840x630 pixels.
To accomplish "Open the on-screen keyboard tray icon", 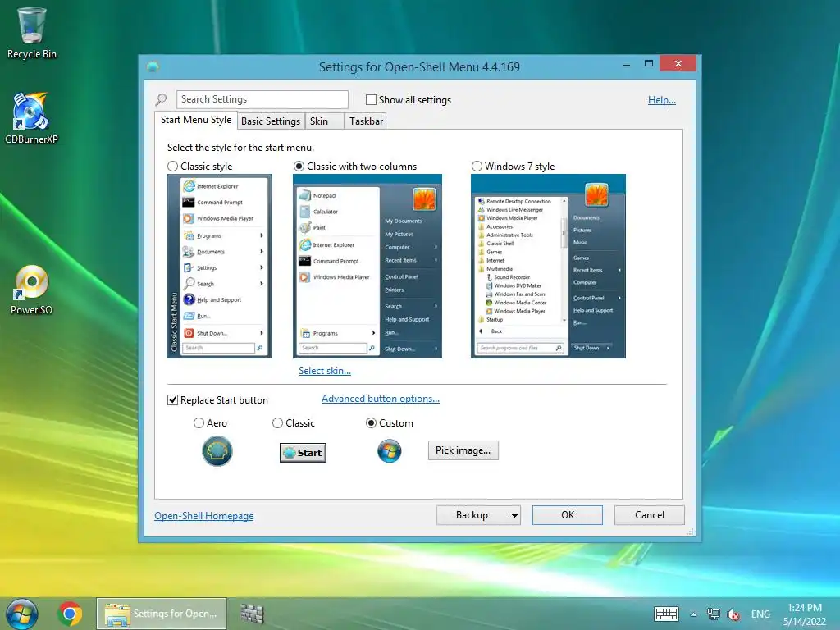I will pyautogui.click(x=666, y=614).
